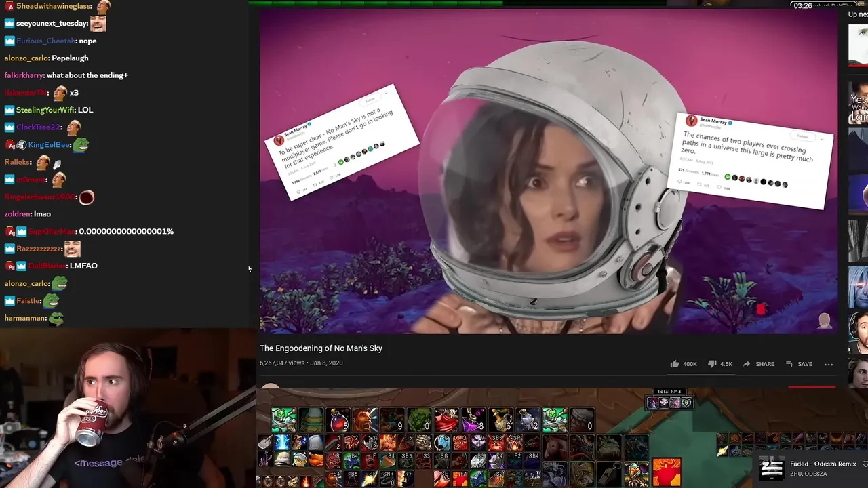Click the No Man's Sky video player frame
This screenshot has width=868, height=488.
pos(549,171)
